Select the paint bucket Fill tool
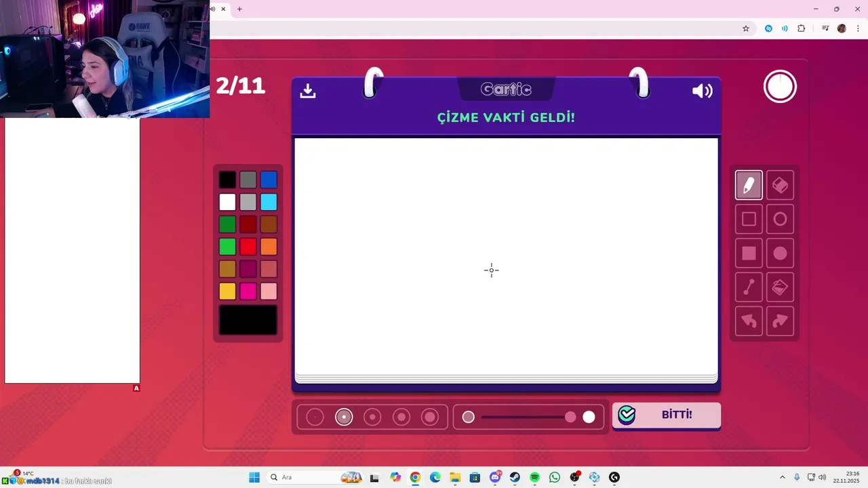 [780, 287]
